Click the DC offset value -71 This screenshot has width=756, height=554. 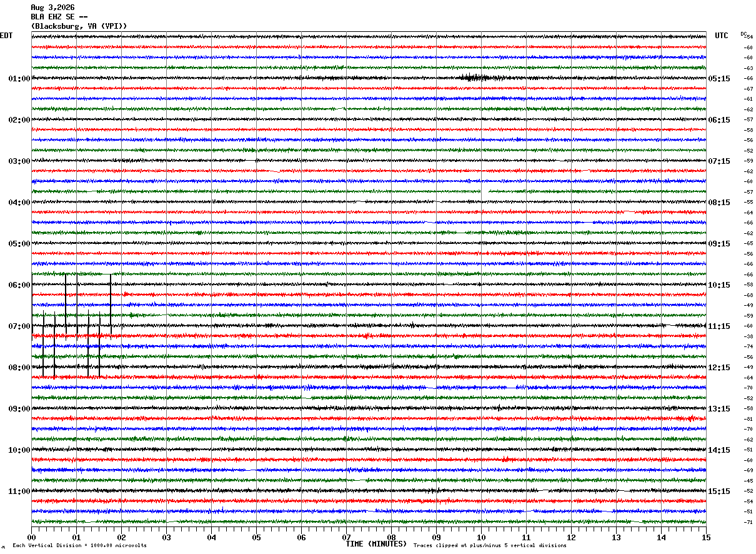point(749,522)
